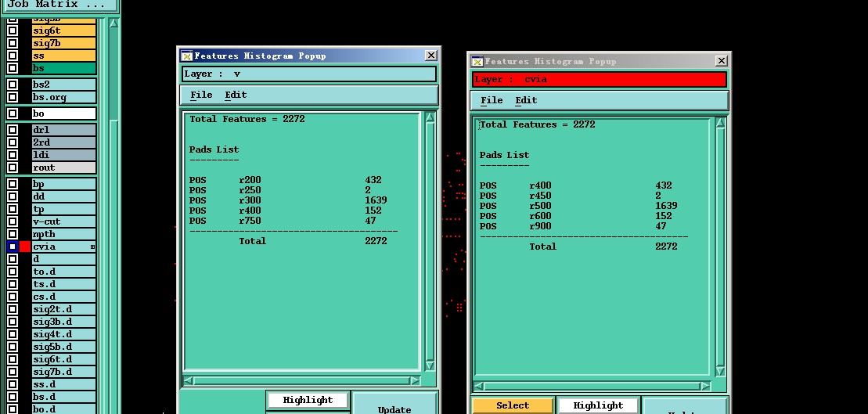Viewport: 868px width, 414px height.
Task: Click the red Layer : cvia field
Action: point(599,79)
